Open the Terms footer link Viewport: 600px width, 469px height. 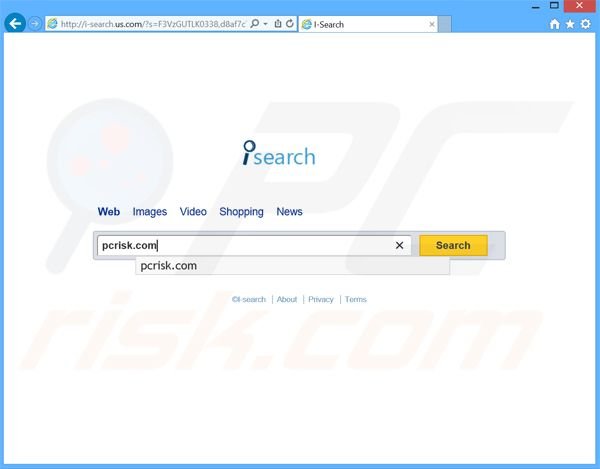[355, 299]
